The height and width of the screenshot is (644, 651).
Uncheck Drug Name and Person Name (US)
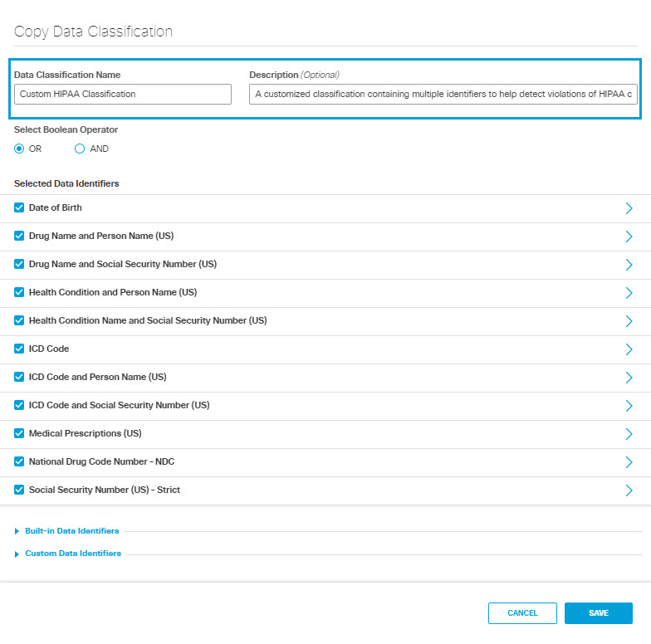tap(19, 236)
